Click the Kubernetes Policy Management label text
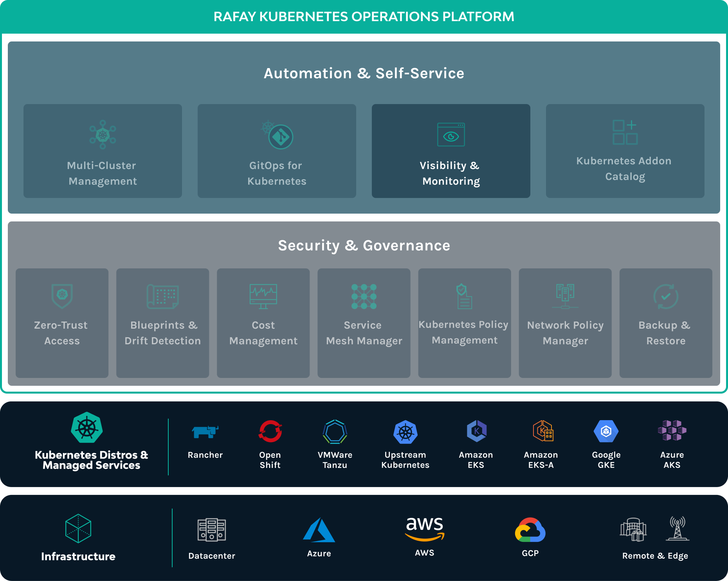The height and width of the screenshot is (581, 728). coord(464,333)
